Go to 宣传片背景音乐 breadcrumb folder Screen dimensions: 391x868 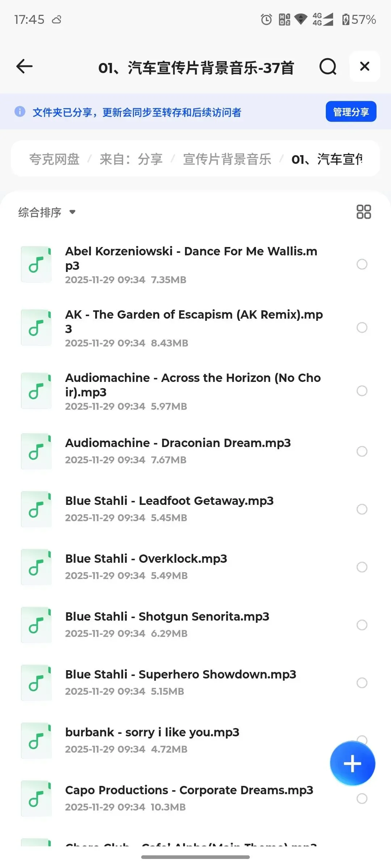click(227, 159)
